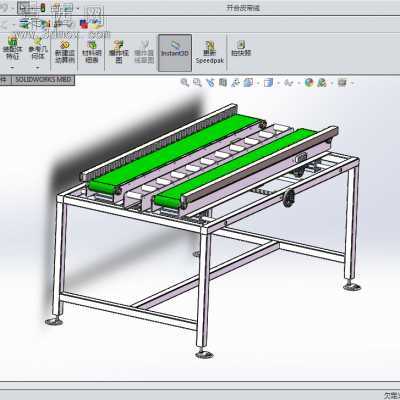Click the Zoom to Fit magnifier icon

(x=185, y=82)
